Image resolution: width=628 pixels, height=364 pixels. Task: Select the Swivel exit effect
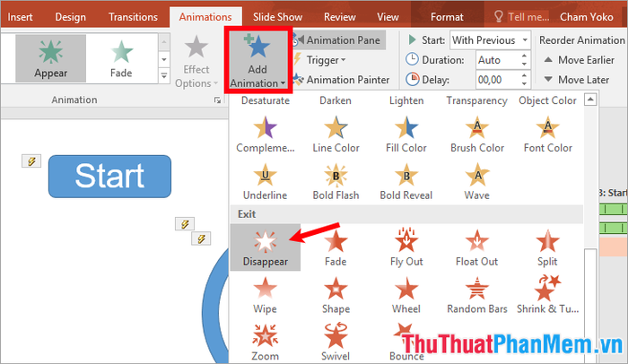tap(336, 342)
